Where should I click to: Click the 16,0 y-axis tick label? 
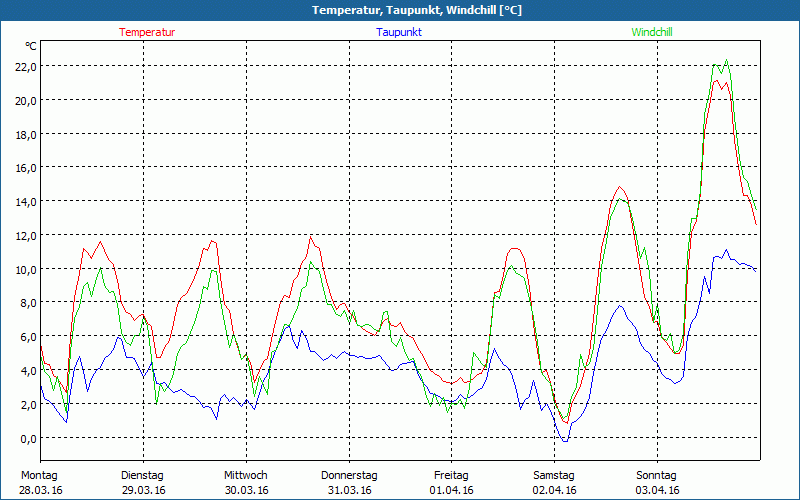[x=25, y=168]
